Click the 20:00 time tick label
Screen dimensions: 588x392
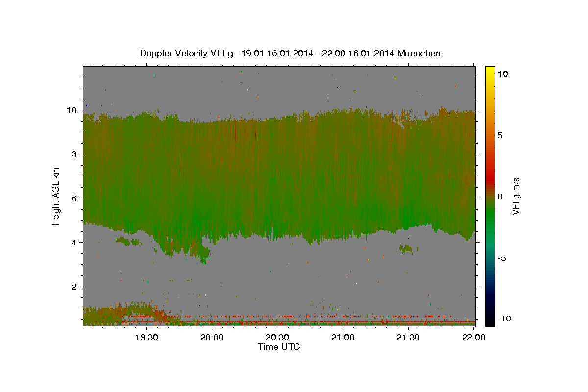click(212, 337)
